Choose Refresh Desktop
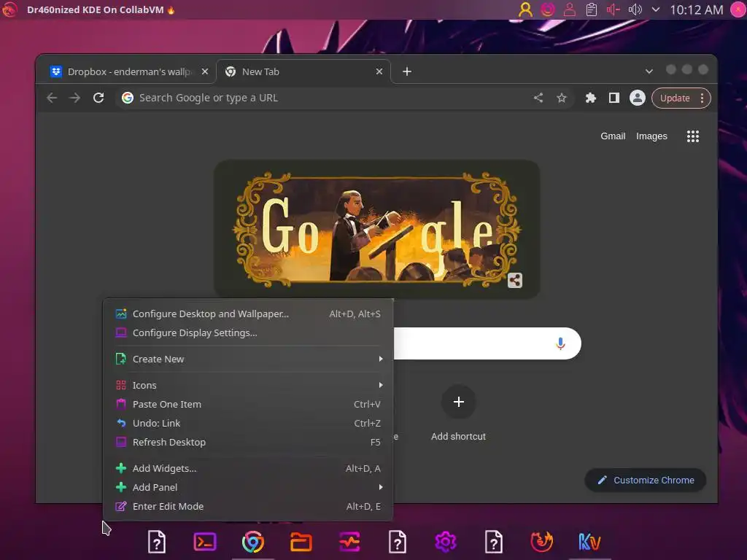 click(x=248, y=443)
